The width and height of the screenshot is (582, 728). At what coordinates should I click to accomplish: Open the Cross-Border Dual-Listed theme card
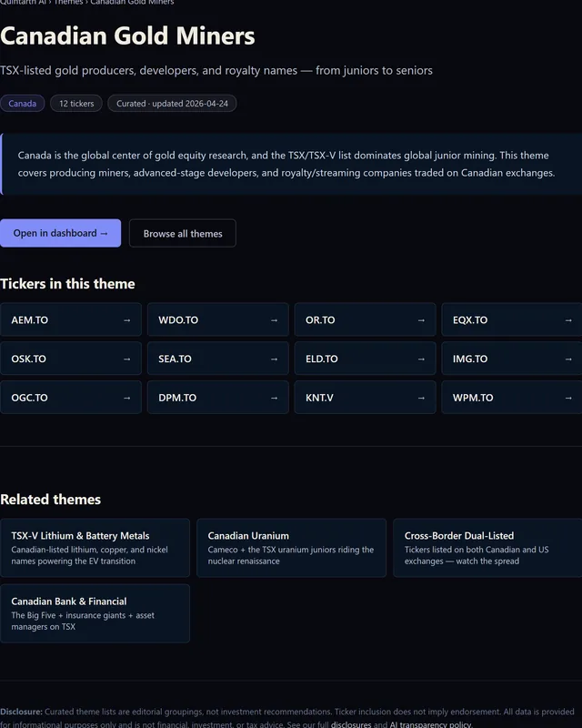pyautogui.click(x=487, y=548)
